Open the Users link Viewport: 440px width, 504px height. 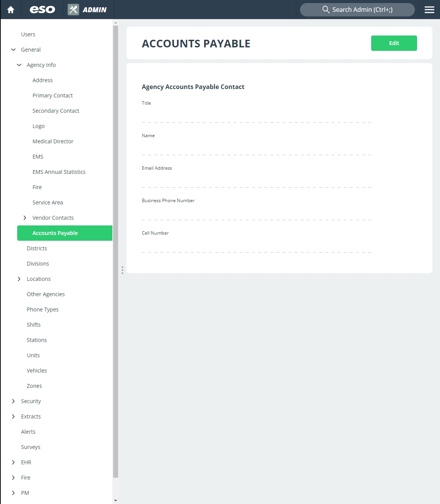coord(28,34)
